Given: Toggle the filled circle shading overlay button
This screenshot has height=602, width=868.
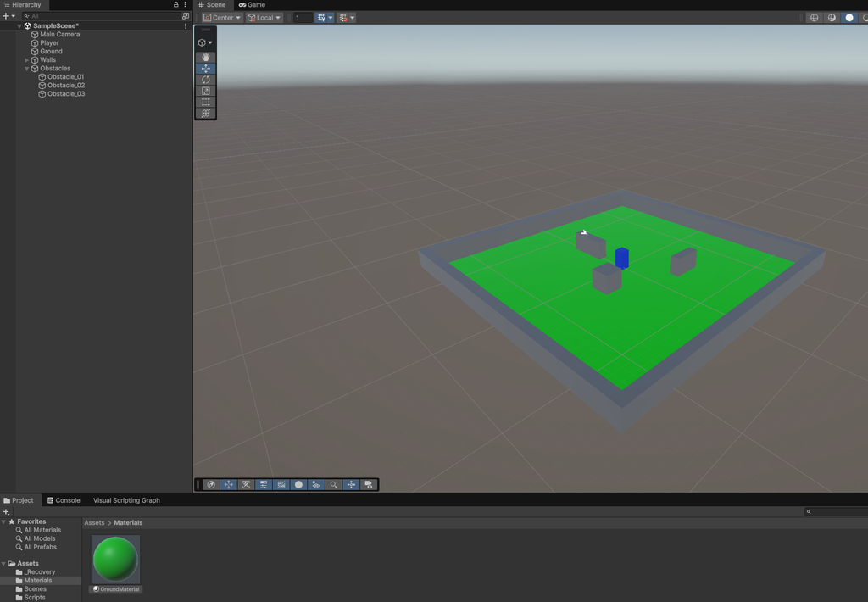Looking at the screenshot, I should click(x=299, y=485).
